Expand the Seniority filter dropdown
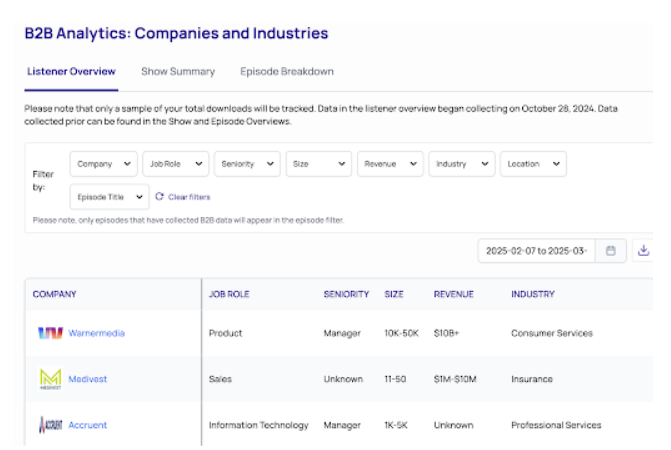The image size is (671, 450). click(x=247, y=164)
